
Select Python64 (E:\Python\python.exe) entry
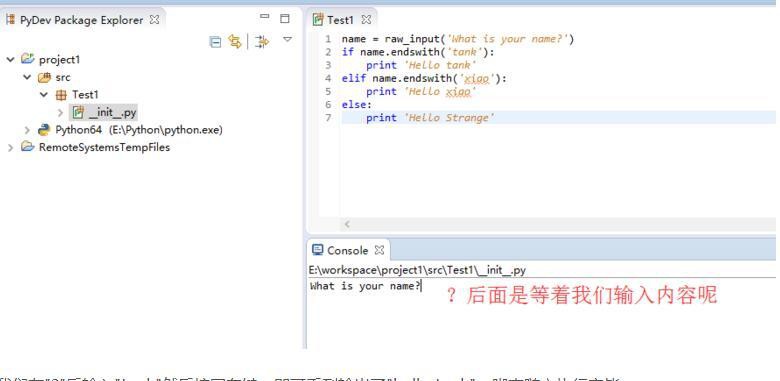point(139,130)
